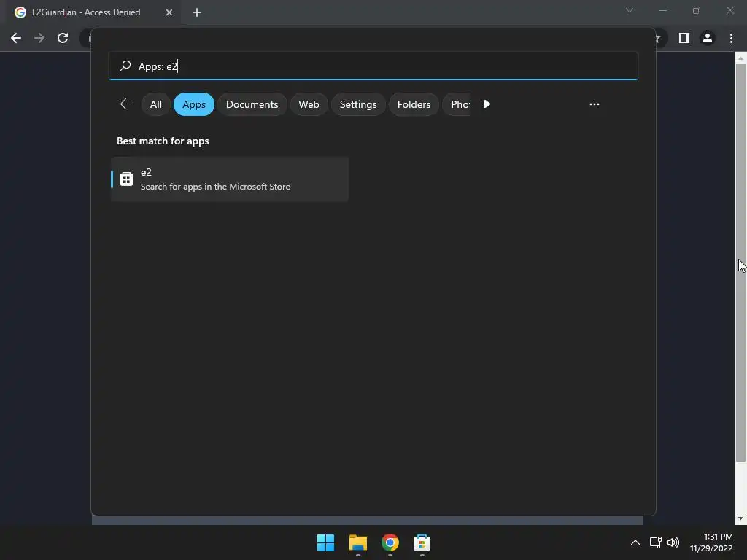747x560 pixels.
Task: Open search options ellipsis menu
Action: pyautogui.click(x=594, y=104)
